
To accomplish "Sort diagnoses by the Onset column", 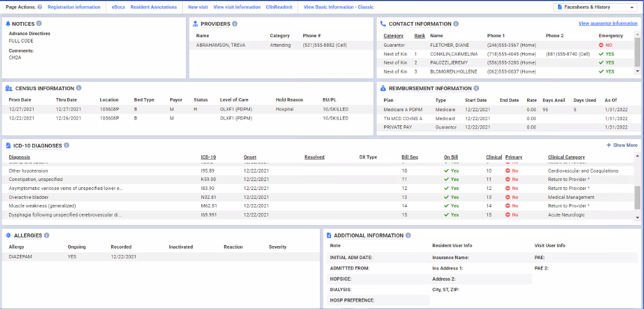I will 250,157.
